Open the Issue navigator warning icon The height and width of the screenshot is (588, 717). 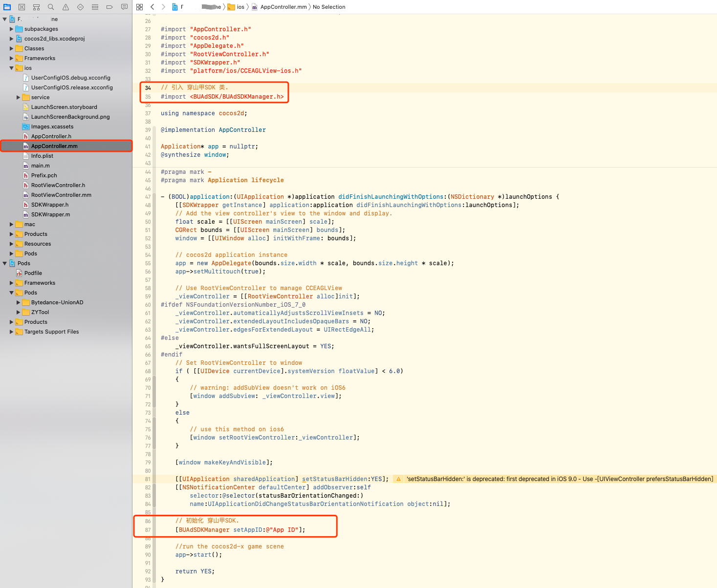[x=65, y=7]
